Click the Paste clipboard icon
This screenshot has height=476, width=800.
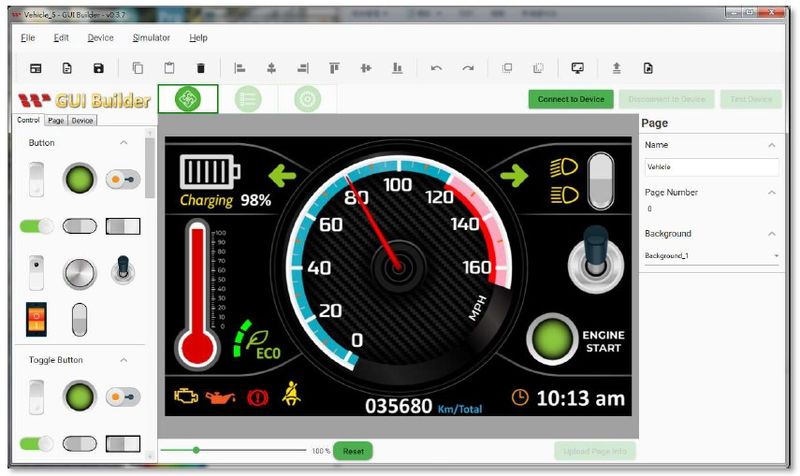pos(169,68)
